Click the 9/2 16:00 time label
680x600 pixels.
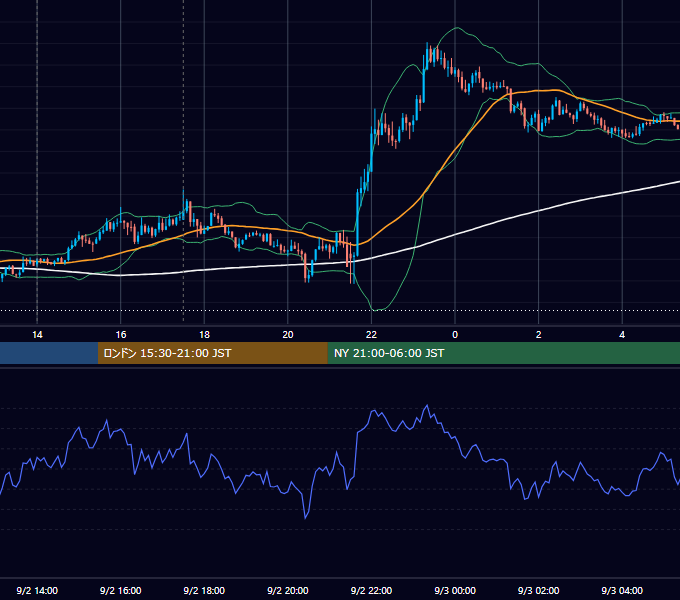(121, 590)
